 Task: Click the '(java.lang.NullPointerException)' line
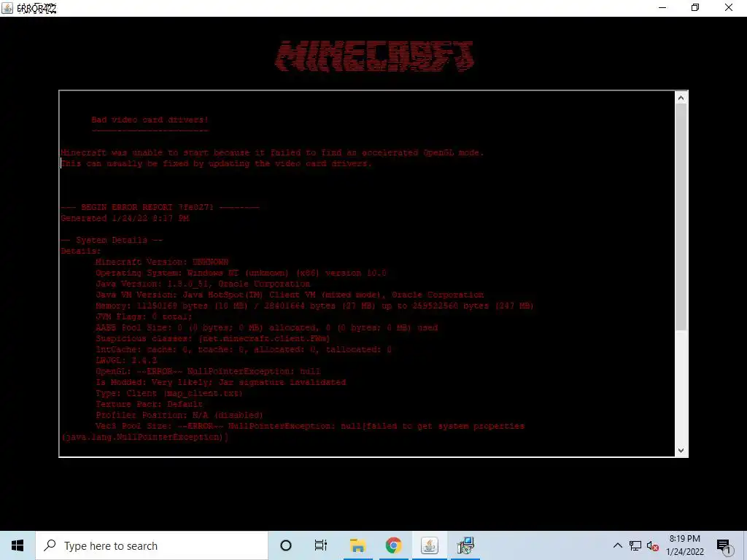pos(145,437)
